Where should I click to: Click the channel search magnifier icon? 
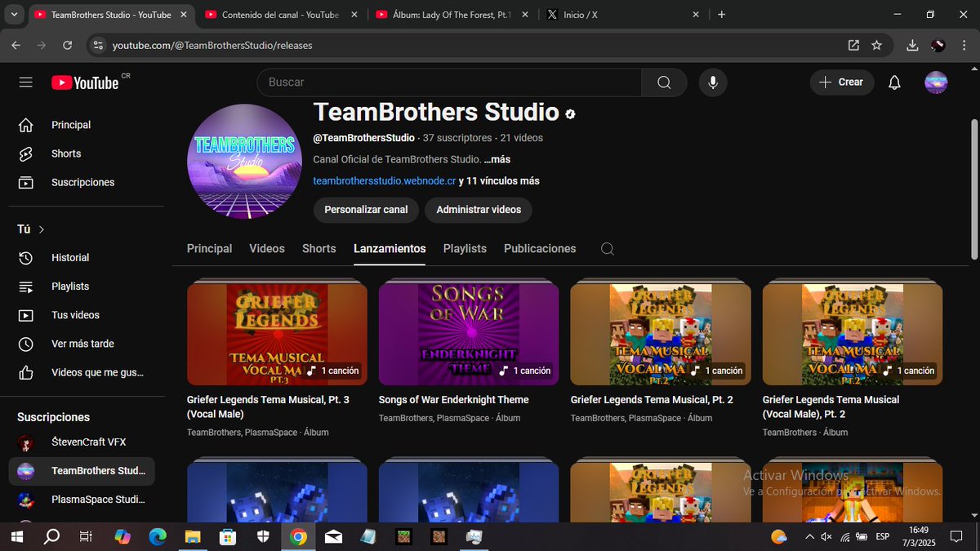click(x=607, y=249)
